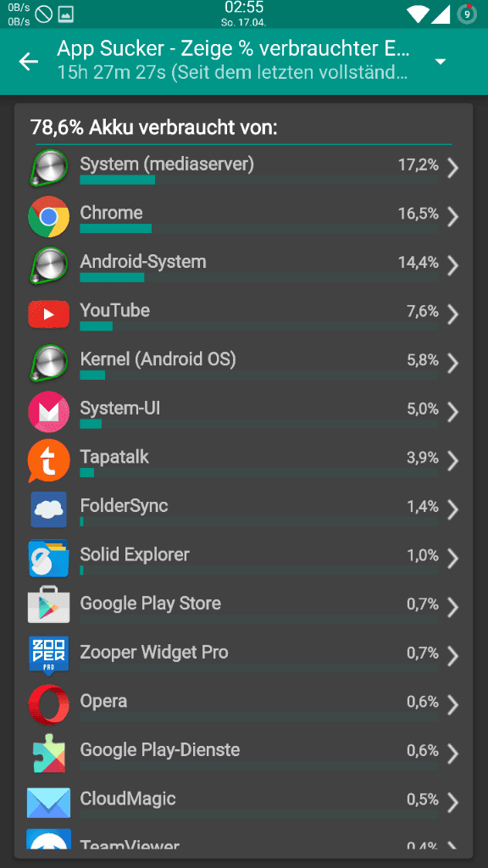The image size is (488, 868).
Task: Tap the 78,6% Akku verbraucht header
Action: coord(154,128)
